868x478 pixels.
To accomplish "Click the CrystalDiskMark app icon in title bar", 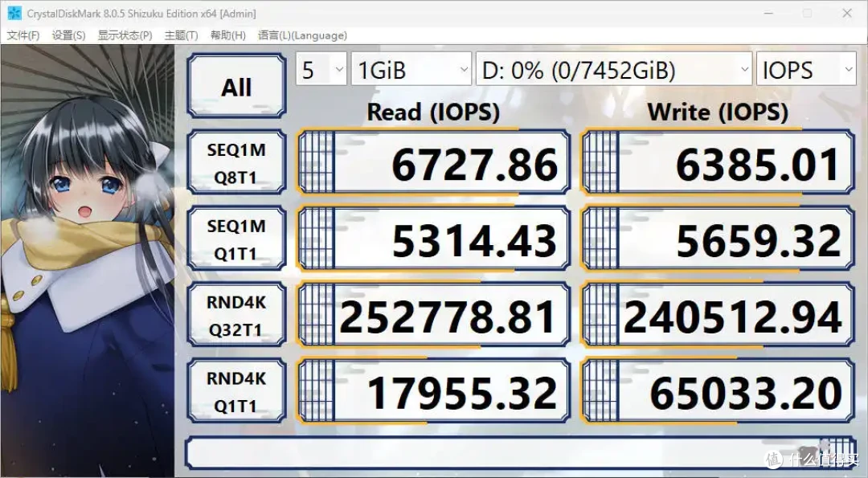I will 14,14.
